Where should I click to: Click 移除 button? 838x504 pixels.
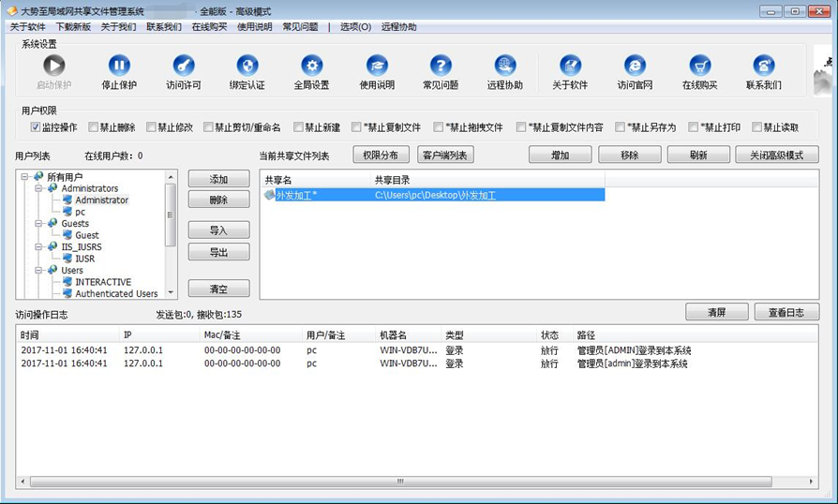630,155
